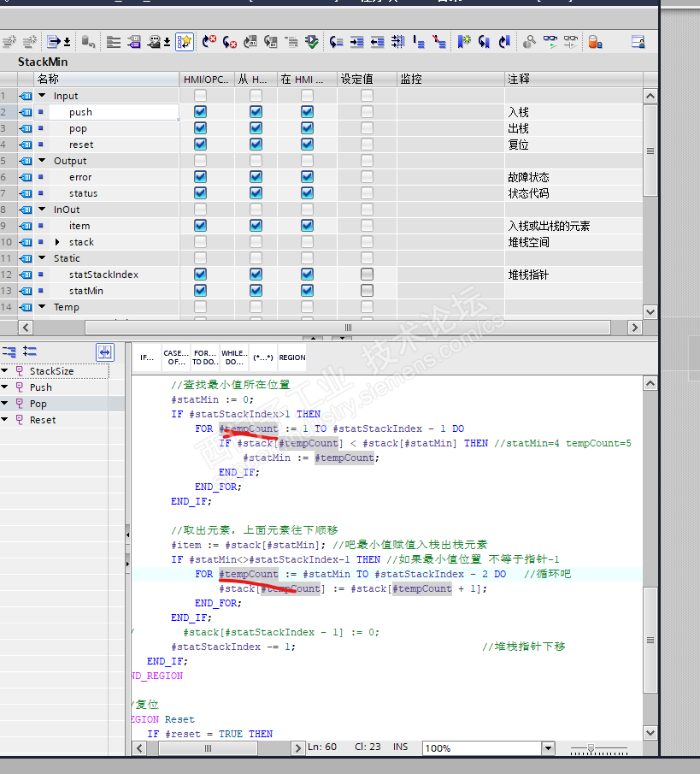Viewport: 700px width, 774px height.
Task: Collapse the Input section in the interface
Action: click(43, 96)
